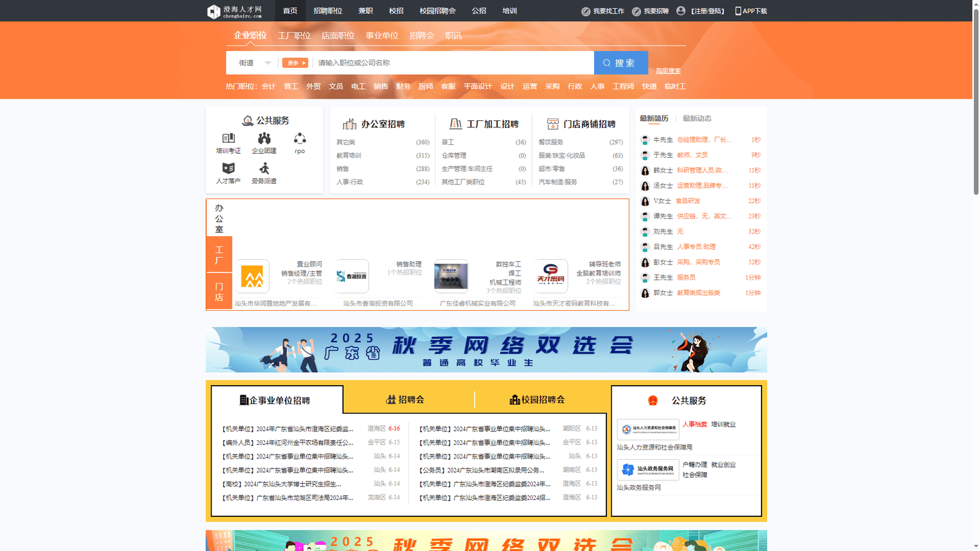The height and width of the screenshot is (551, 980).
Task: Switch to the 职讯 search tab
Action: 453,35
